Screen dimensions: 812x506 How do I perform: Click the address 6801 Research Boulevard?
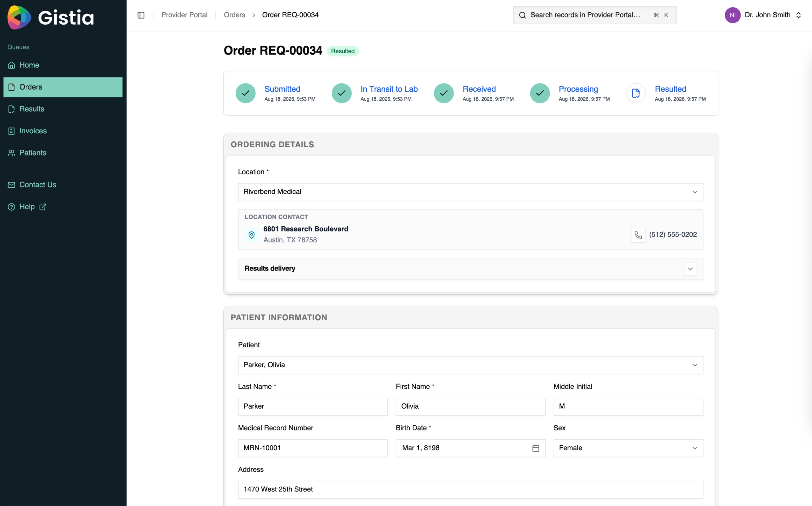tap(305, 229)
